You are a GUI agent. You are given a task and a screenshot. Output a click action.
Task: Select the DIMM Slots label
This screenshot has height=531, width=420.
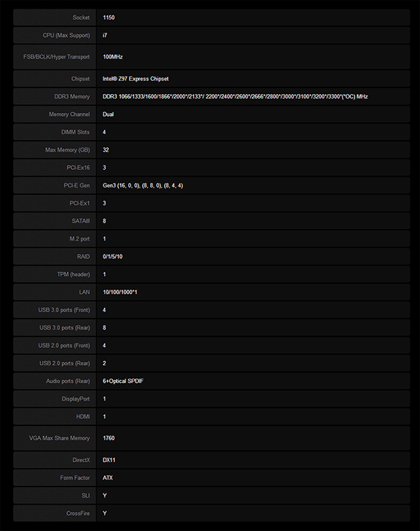[x=75, y=132]
